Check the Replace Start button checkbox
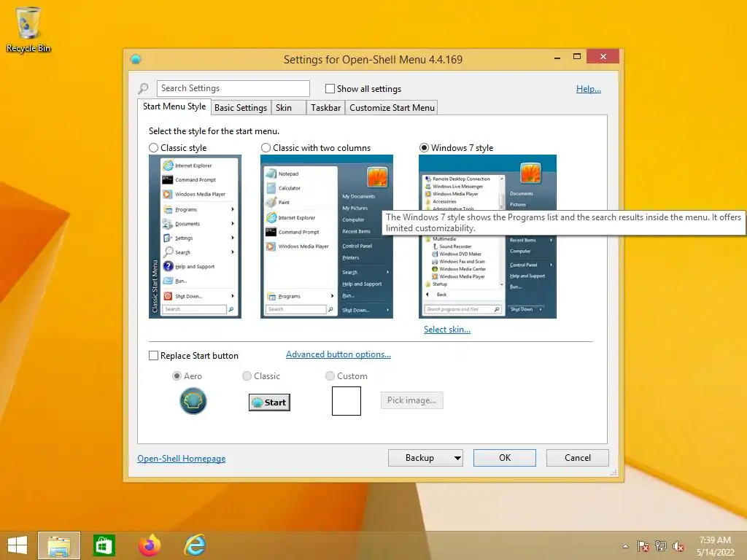Screen dimensions: 747x560 (153, 356)
